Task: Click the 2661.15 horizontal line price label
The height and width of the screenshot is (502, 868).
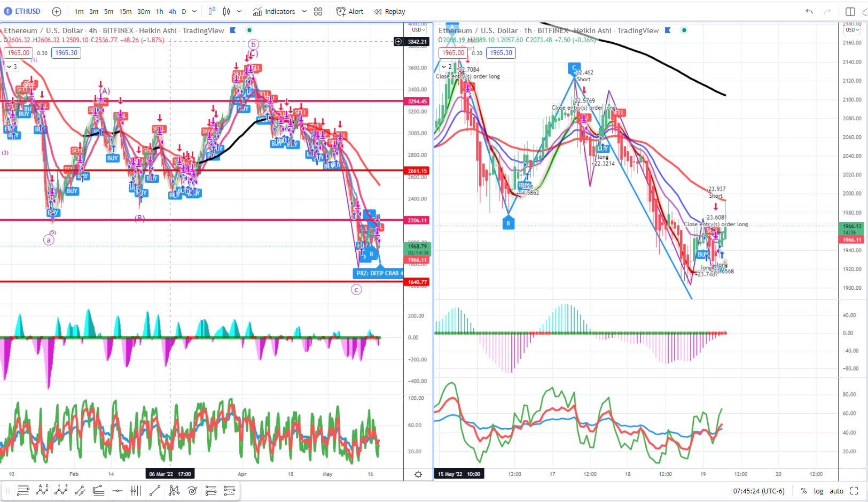Action: coord(418,171)
